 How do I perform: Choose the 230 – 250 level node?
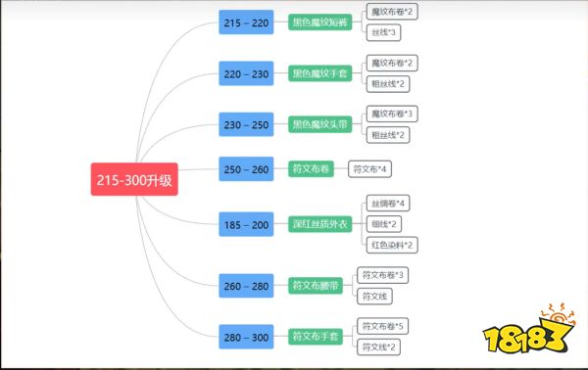coord(246,124)
